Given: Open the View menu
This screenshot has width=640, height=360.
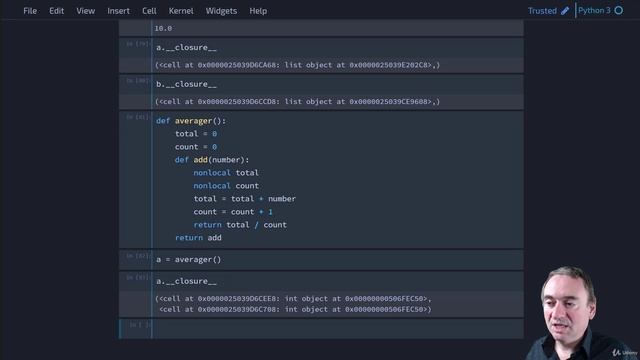Looking at the screenshot, I should 85,11.
